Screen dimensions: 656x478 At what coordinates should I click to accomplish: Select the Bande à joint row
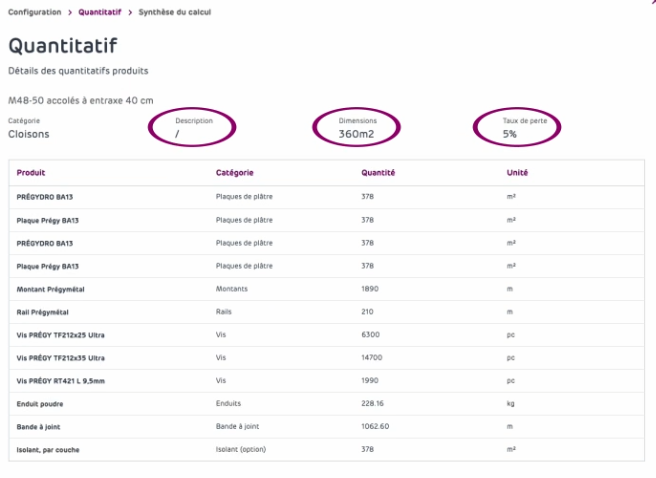(38, 427)
